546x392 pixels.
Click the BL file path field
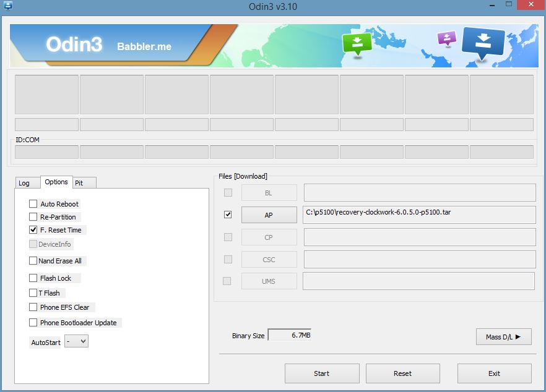pos(420,193)
